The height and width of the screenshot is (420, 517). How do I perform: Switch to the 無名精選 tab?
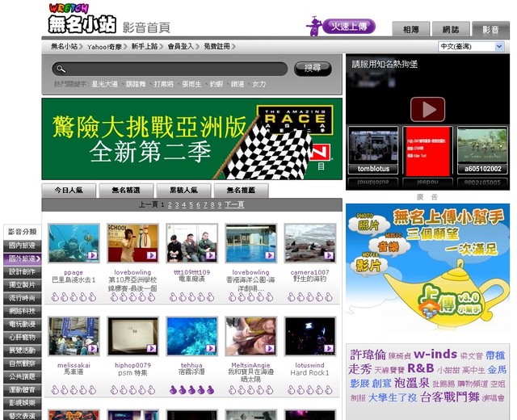126,191
